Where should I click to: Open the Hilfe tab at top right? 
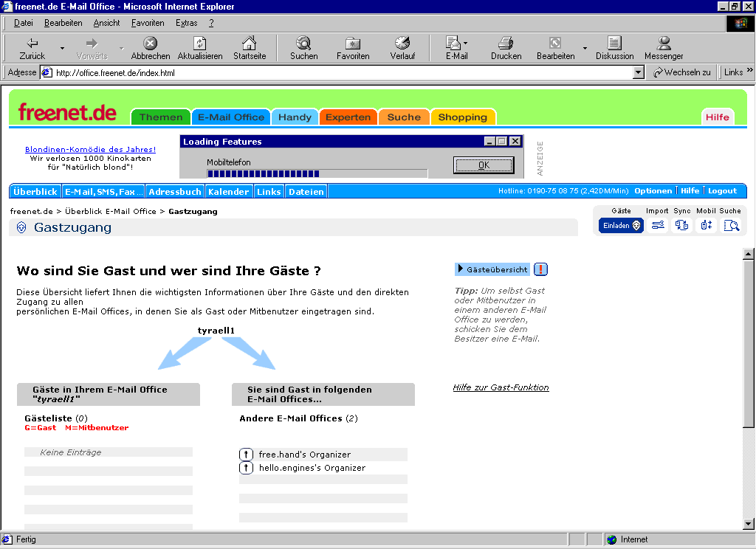(717, 117)
